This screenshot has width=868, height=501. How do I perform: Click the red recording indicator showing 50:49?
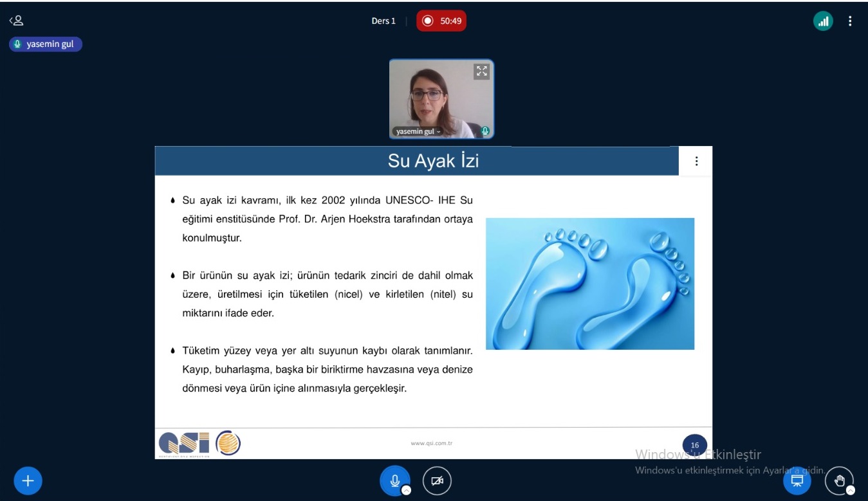coord(441,21)
